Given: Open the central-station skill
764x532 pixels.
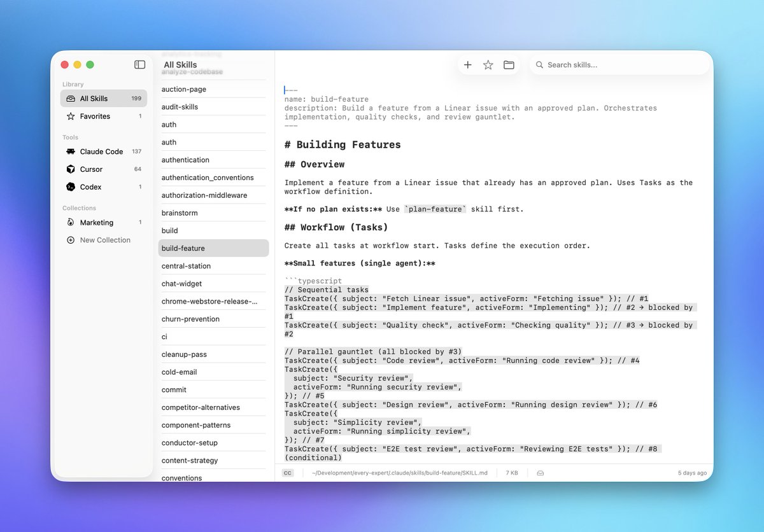Looking at the screenshot, I should point(213,266).
